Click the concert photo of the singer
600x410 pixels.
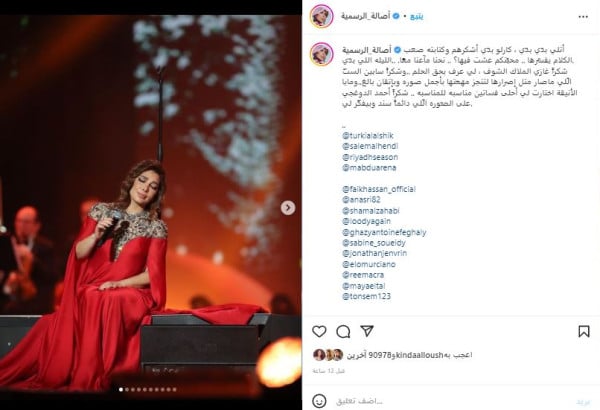pyautogui.click(x=151, y=207)
